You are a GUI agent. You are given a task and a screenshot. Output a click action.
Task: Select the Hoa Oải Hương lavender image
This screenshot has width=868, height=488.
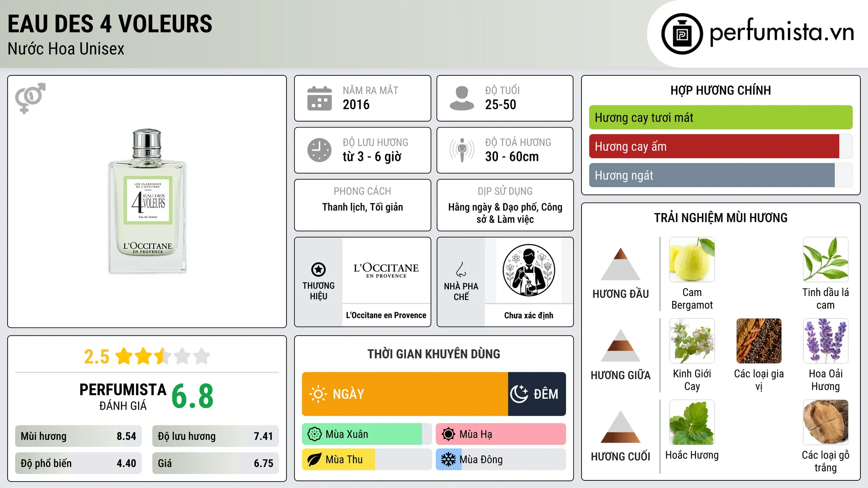click(x=826, y=341)
